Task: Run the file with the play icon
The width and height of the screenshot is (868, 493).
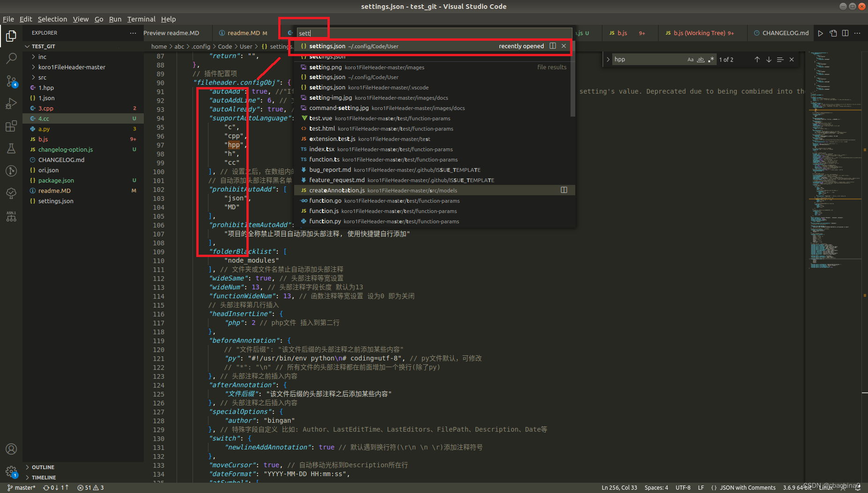Action: [820, 33]
